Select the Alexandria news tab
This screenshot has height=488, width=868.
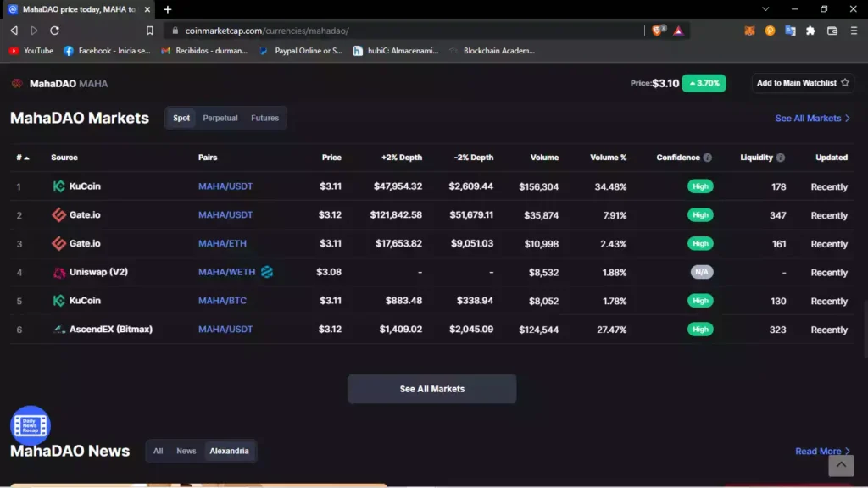tap(229, 452)
